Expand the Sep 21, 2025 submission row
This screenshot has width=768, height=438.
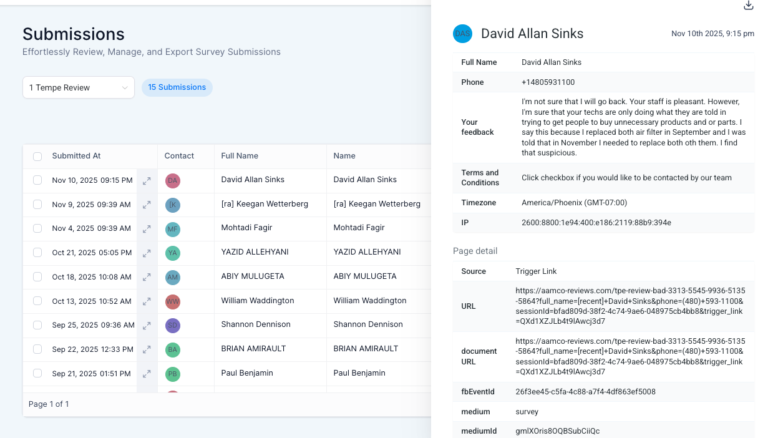coord(147,373)
